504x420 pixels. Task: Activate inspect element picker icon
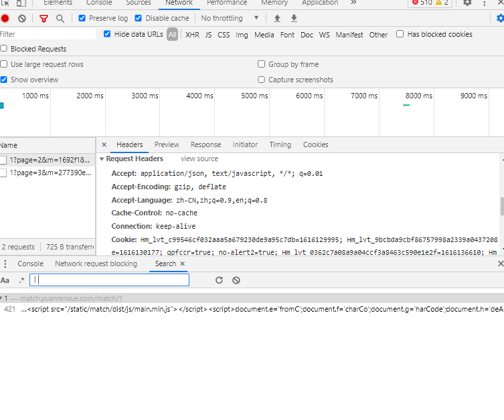click(5, 3)
